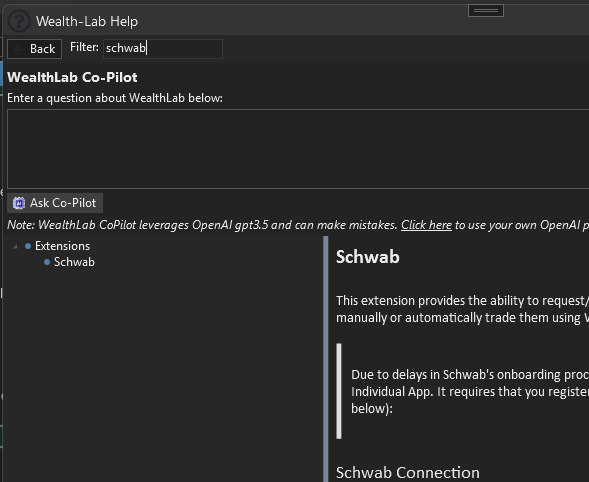Viewport: 589px width, 482px height.
Task: Select the Extensions tree item
Action: [62, 246]
